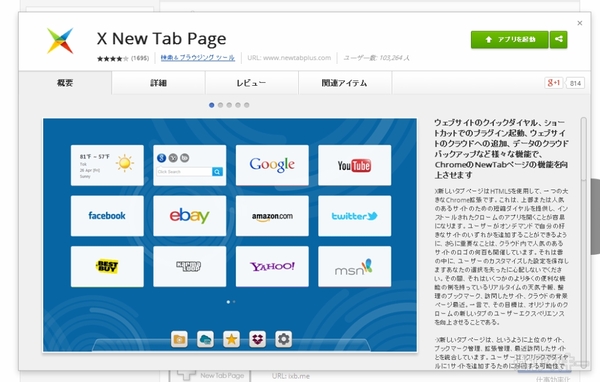
Task: Click the (1695) review count
Action: pos(140,58)
